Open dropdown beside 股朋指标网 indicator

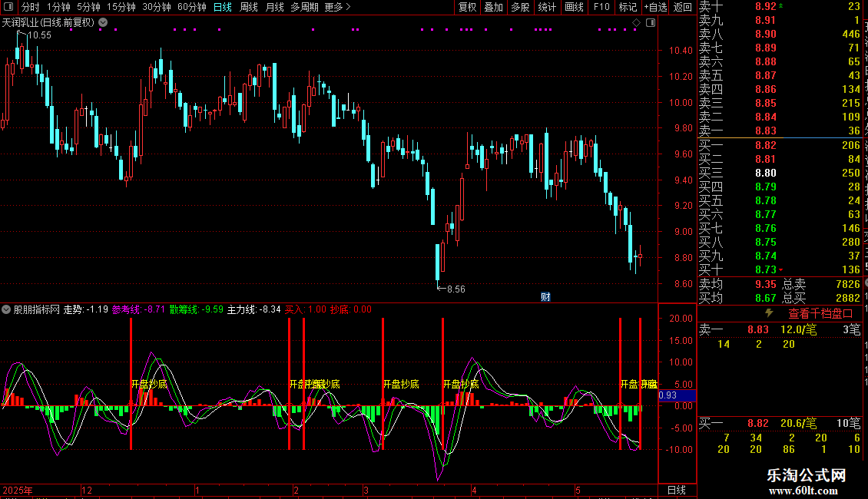point(6,310)
